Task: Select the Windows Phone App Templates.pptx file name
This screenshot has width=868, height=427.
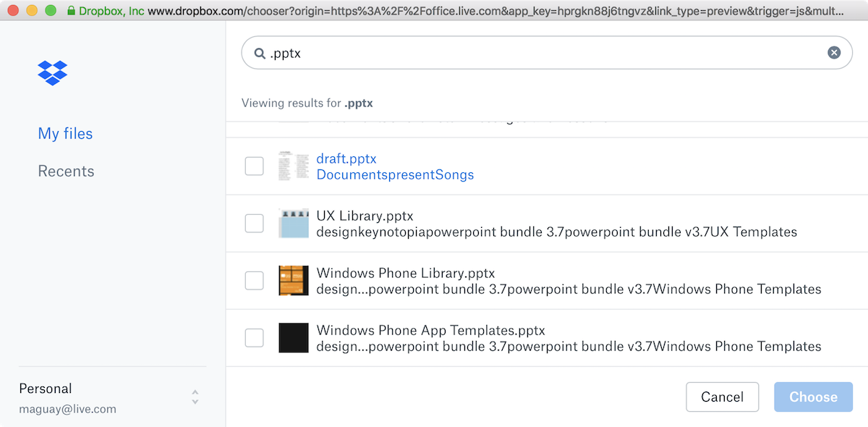Action: pos(430,330)
